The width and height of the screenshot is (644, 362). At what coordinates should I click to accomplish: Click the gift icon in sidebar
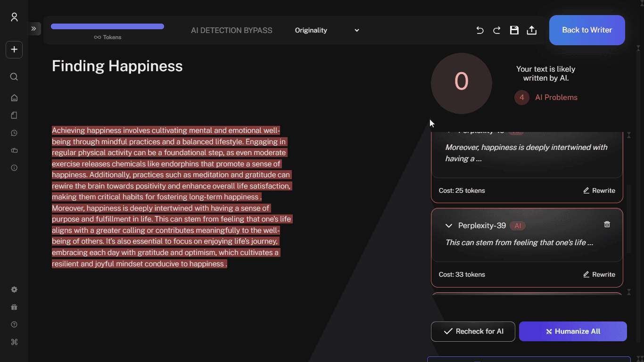tap(14, 307)
